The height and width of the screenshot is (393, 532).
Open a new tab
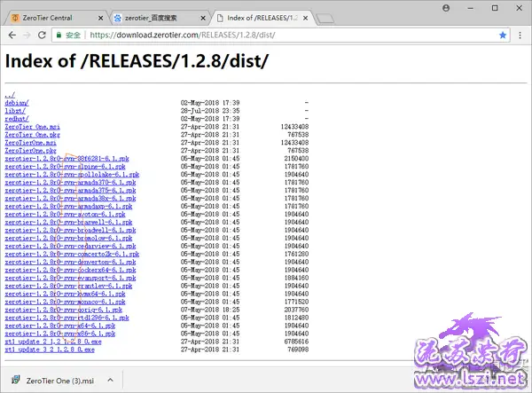325,19
